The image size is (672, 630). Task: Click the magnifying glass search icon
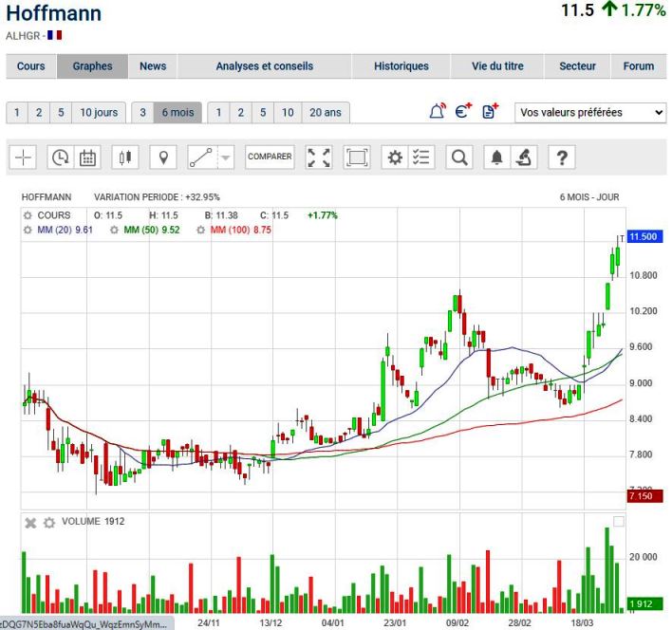[x=459, y=157]
